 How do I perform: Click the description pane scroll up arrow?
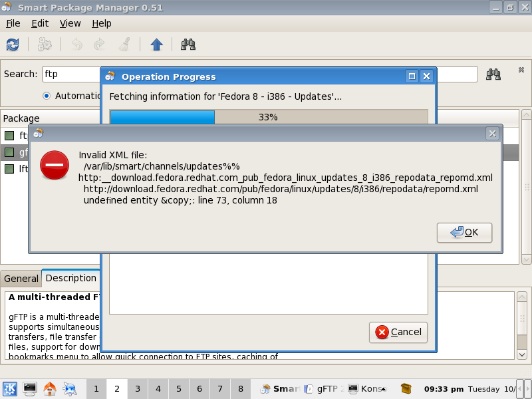pyautogui.click(x=522, y=297)
